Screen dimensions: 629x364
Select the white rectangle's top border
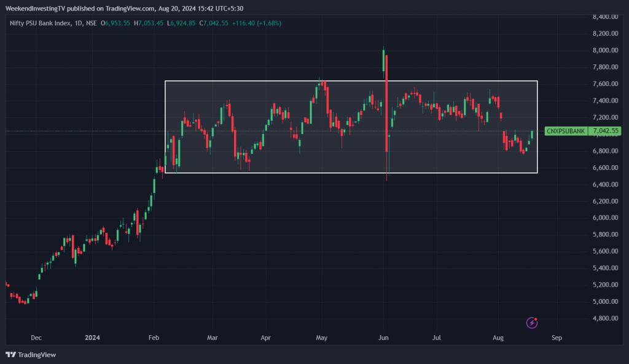[351, 81]
